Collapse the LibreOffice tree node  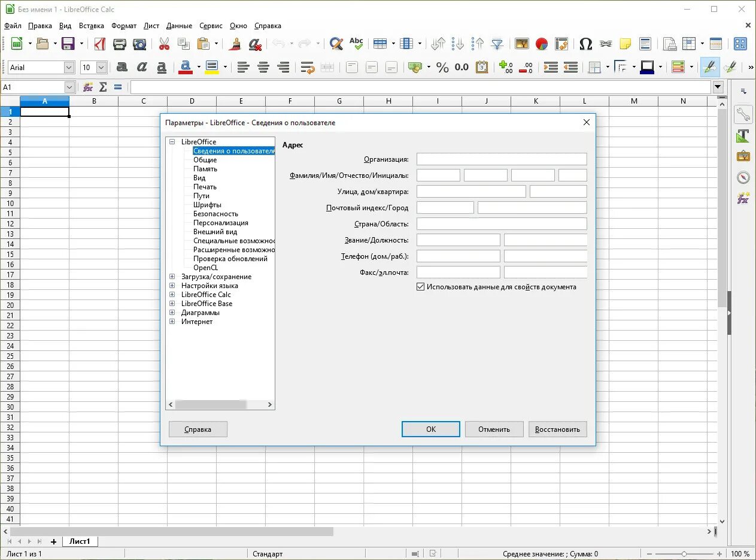pyautogui.click(x=172, y=142)
